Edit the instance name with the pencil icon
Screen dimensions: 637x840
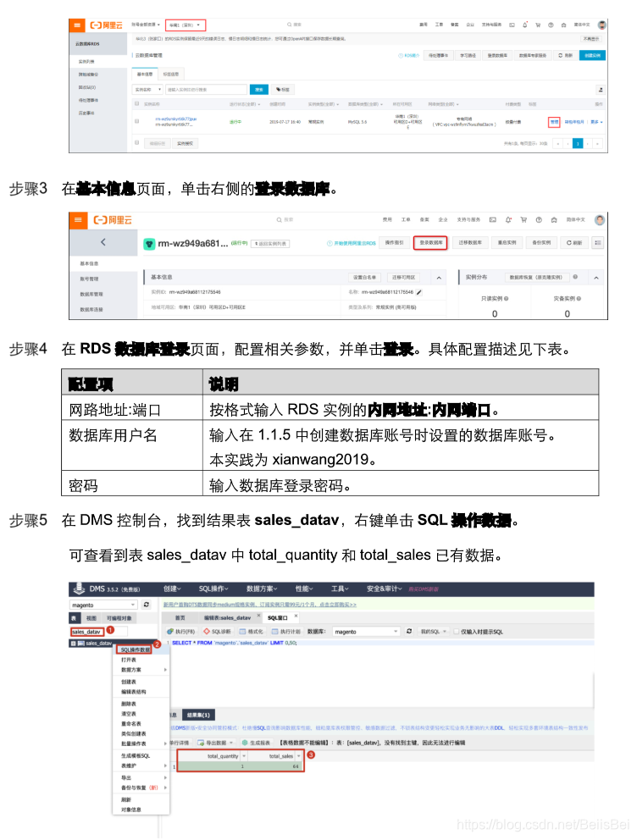419,292
